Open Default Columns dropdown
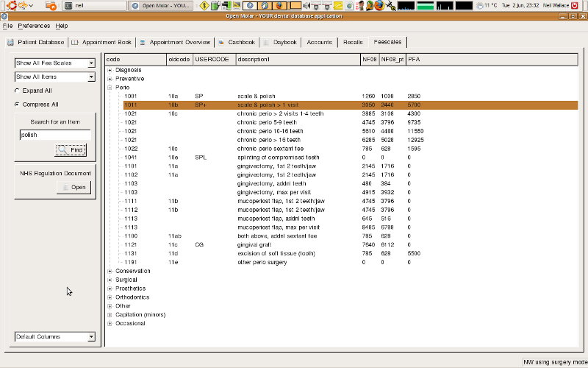 (x=54, y=337)
